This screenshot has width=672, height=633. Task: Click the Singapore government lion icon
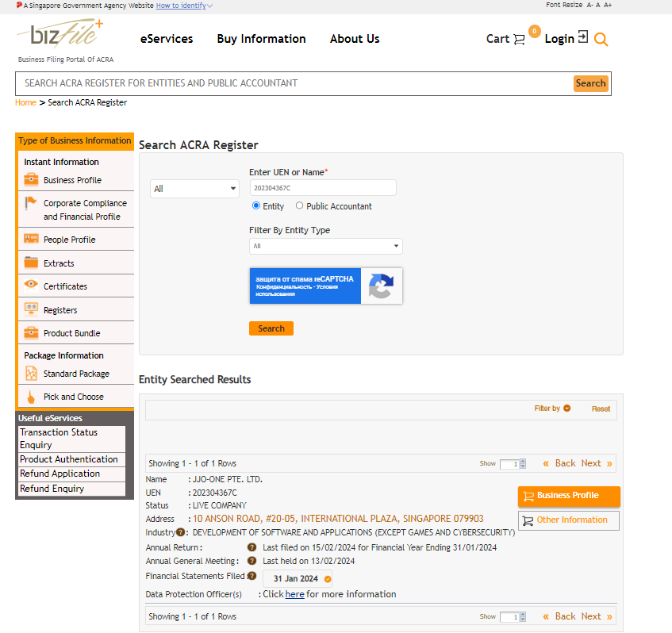click(19, 5)
